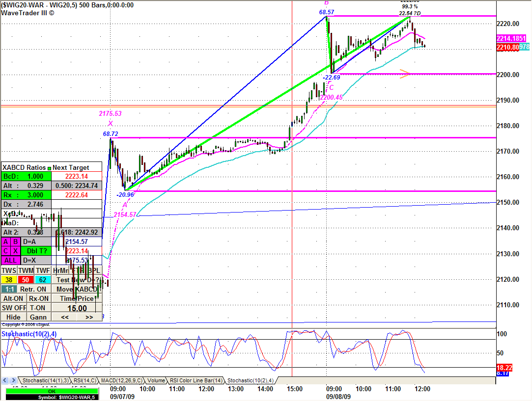Click the TWF button
The width and height of the screenshot is (532, 401).
[x=43, y=270]
